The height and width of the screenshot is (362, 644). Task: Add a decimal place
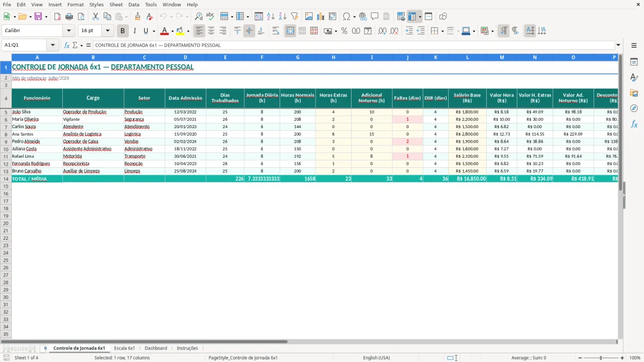pos(382,31)
